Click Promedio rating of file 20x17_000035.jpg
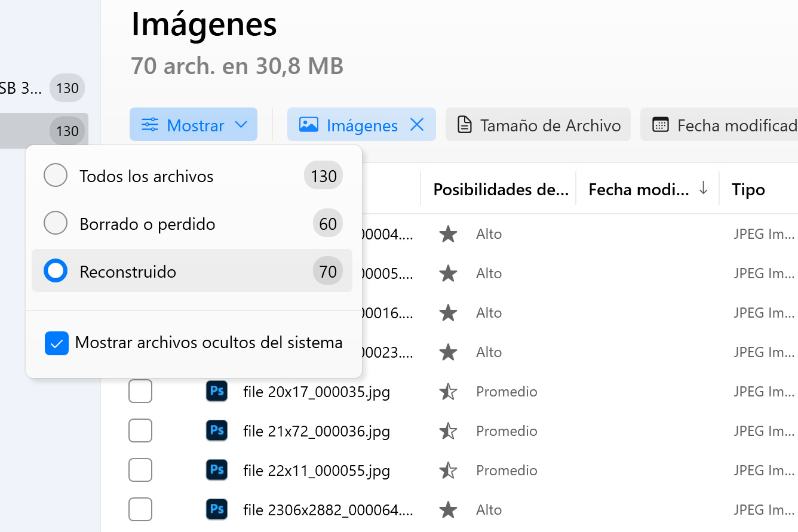798x532 pixels. [507, 392]
